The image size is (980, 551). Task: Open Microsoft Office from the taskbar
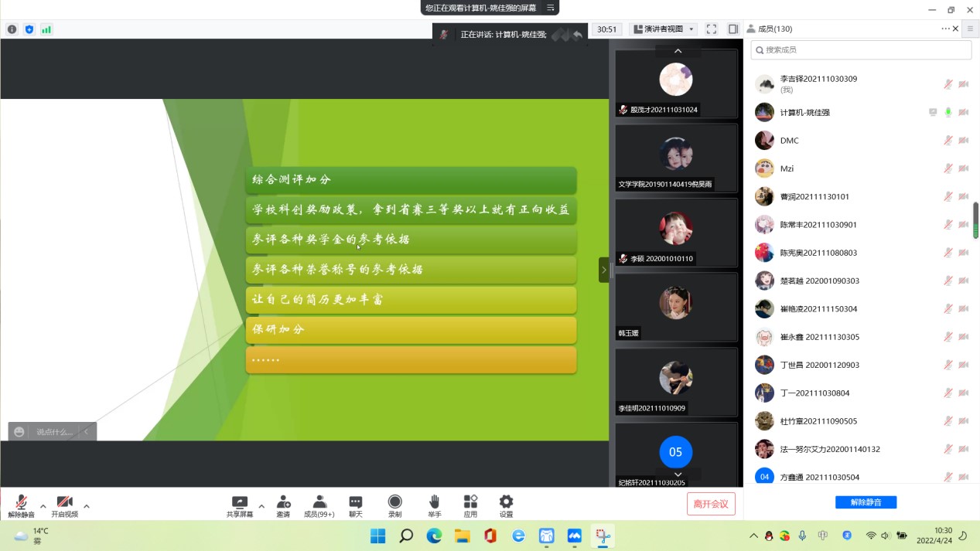490,536
